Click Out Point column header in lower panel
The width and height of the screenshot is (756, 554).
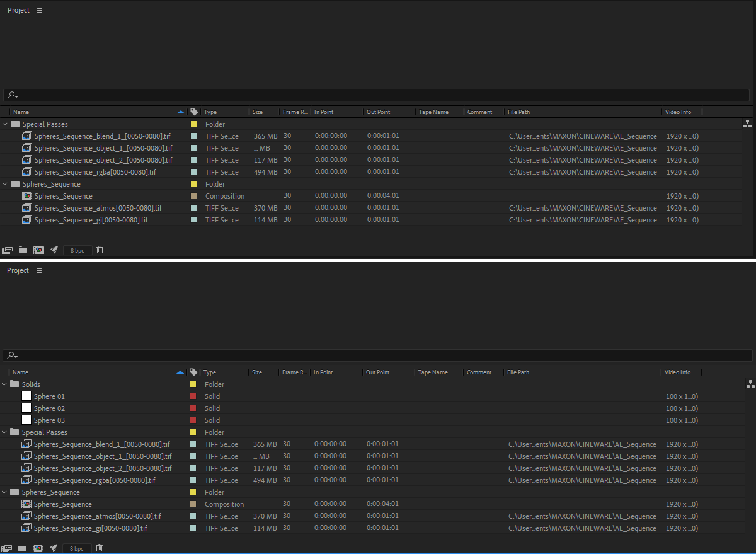tap(378, 372)
